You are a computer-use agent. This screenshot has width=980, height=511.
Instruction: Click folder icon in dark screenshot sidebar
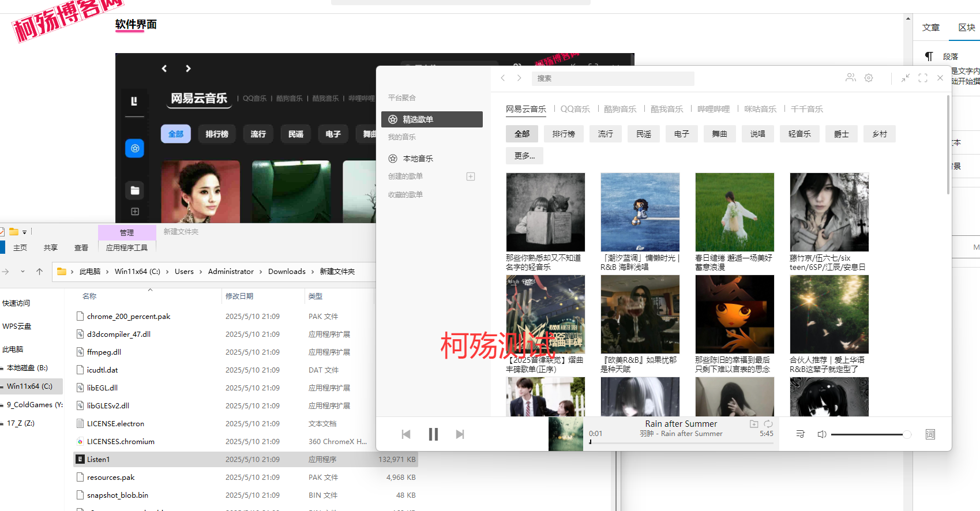point(134,190)
